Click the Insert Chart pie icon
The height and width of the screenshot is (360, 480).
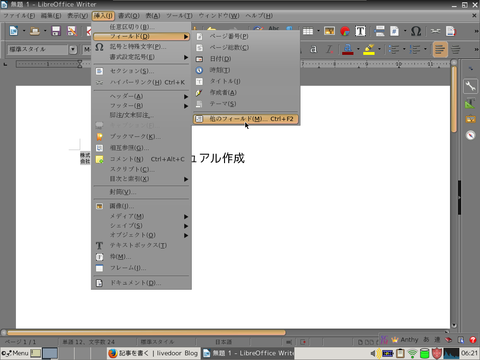click(x=345, y=31)
